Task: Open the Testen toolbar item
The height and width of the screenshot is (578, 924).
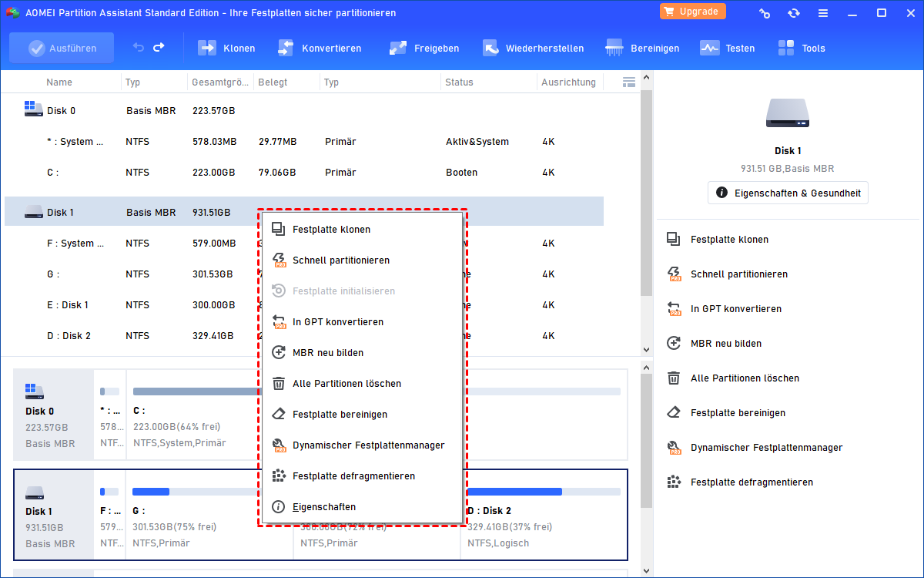Action: [727, 48]
